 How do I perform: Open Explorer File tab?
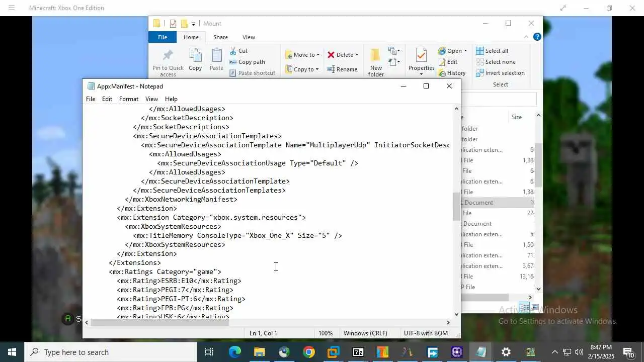point(163,37)
